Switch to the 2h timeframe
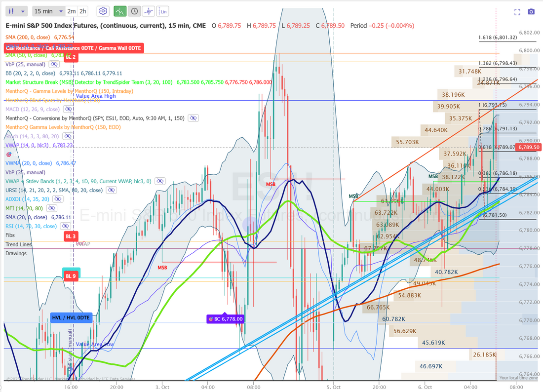The image size is (543, 392). pos(84,11)
